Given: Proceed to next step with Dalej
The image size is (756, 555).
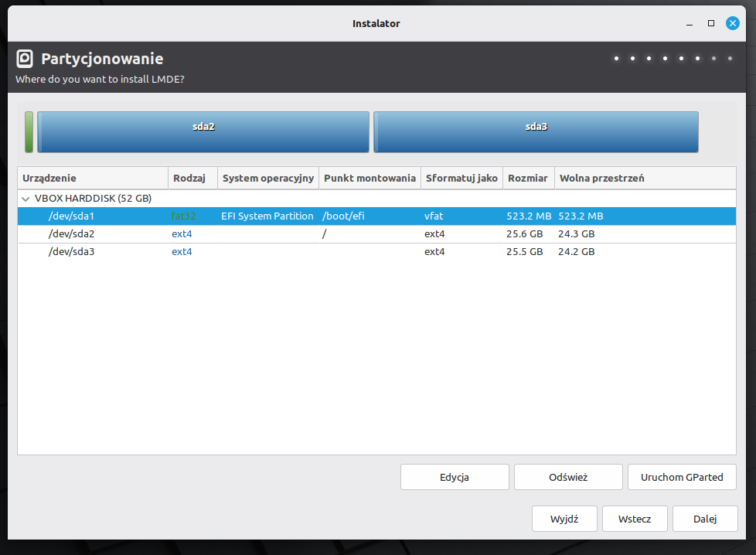Looking at the screenshot, I should pyautogui.click(x=704, y=519).
